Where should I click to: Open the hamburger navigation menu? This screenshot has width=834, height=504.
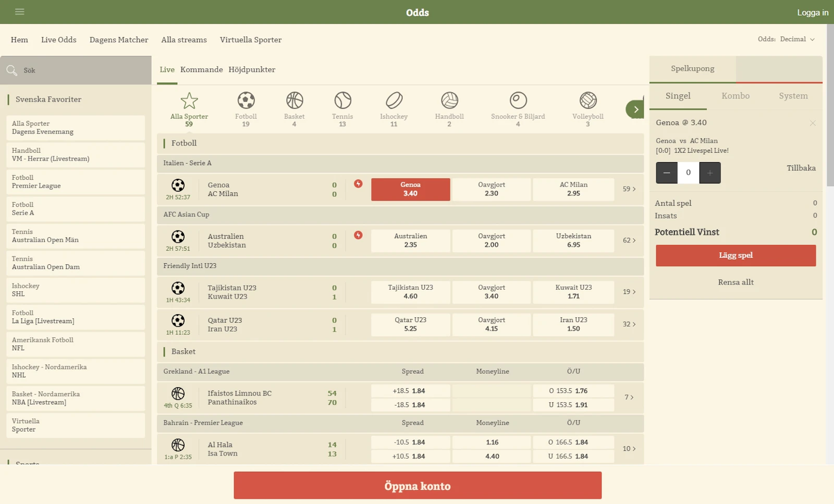coord(20,11)
